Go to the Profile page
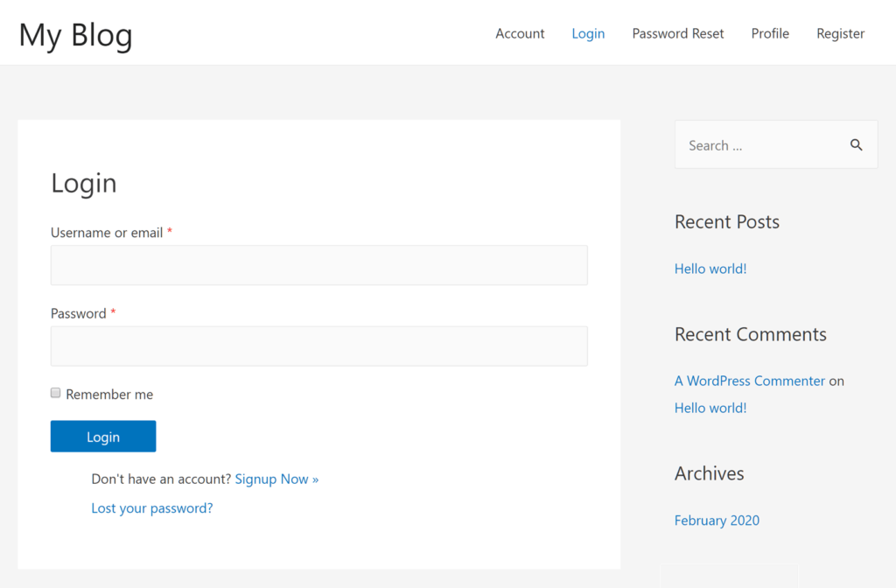 770,33
